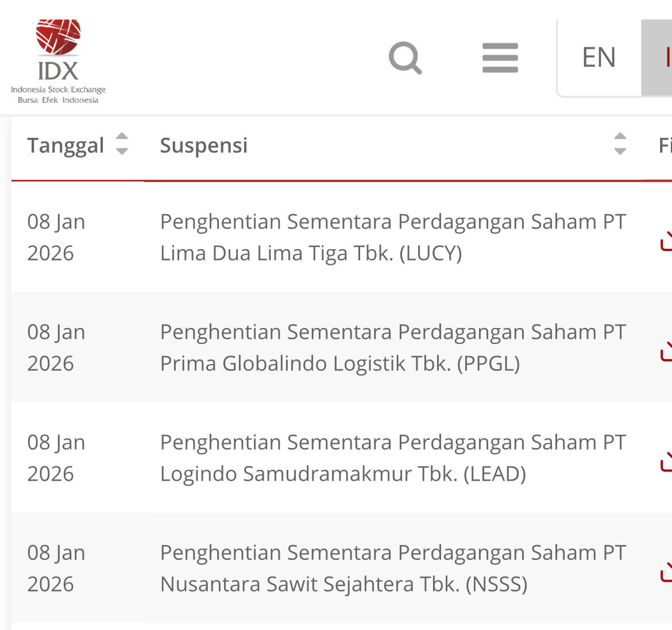Download the PPGL suspension file

click(666, 351)
